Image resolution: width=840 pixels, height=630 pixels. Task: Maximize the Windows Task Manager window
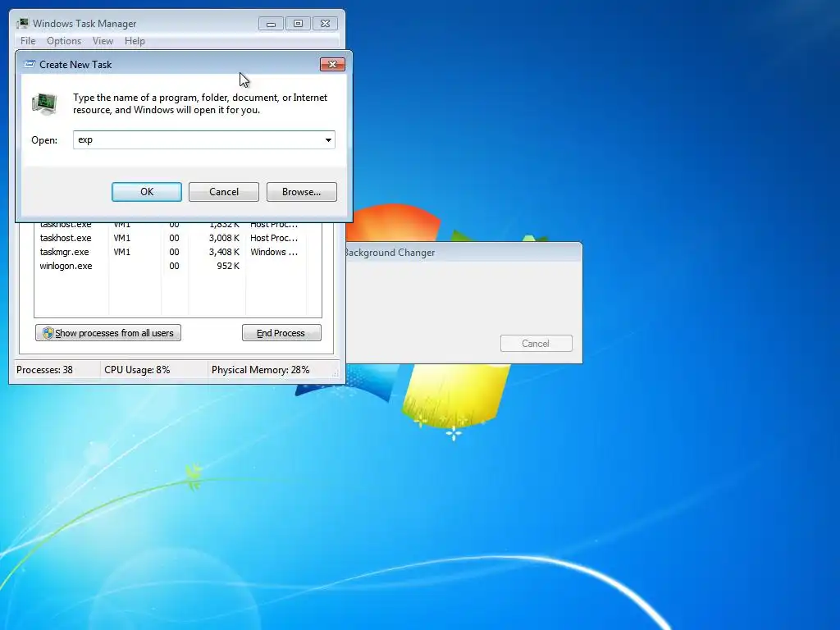[298, 24]
